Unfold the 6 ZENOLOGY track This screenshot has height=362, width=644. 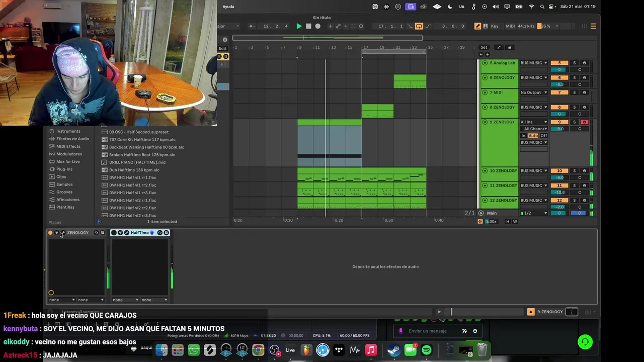[x=485, y=77]
